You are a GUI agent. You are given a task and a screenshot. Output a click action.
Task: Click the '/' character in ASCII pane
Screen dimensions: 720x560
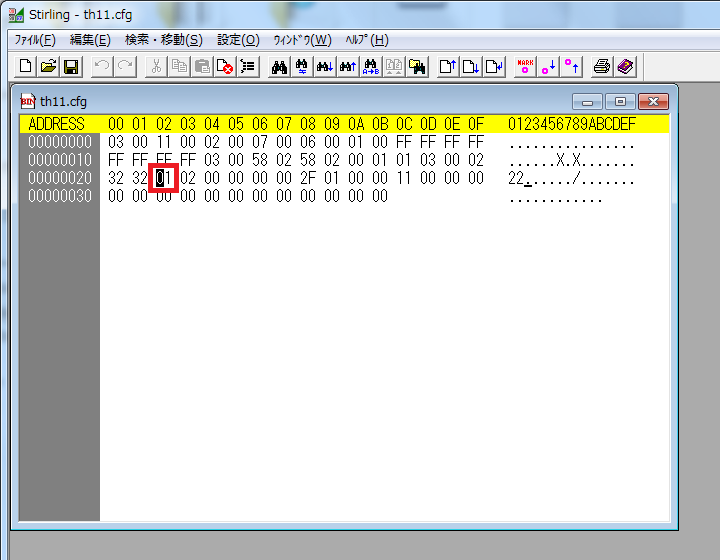576,178
